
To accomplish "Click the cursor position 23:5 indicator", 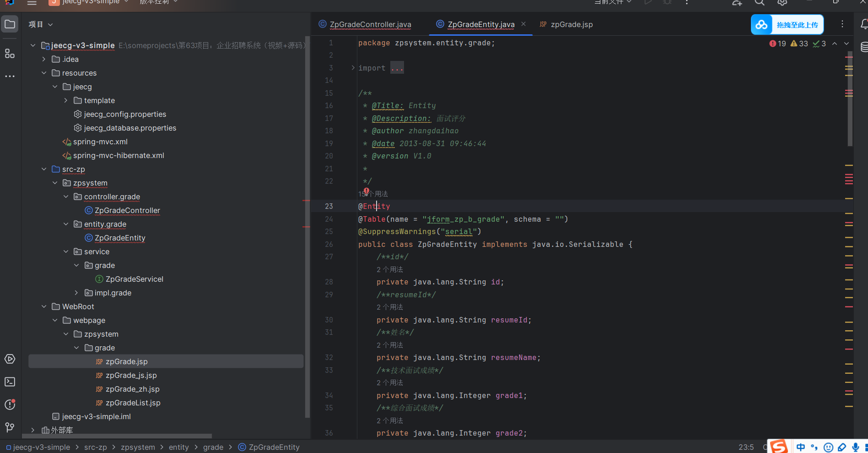I will tap(746, 447).
